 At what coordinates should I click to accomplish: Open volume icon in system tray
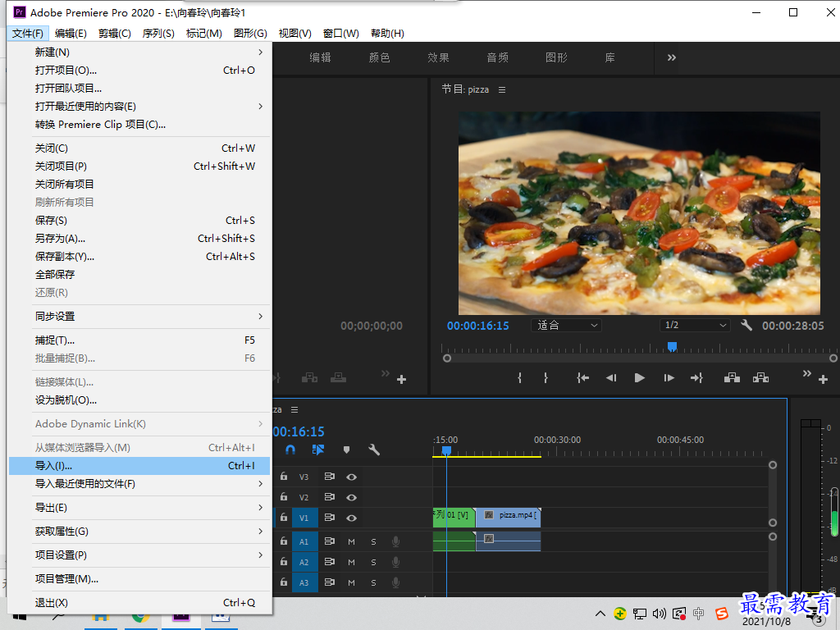click(x=660, y=614)
